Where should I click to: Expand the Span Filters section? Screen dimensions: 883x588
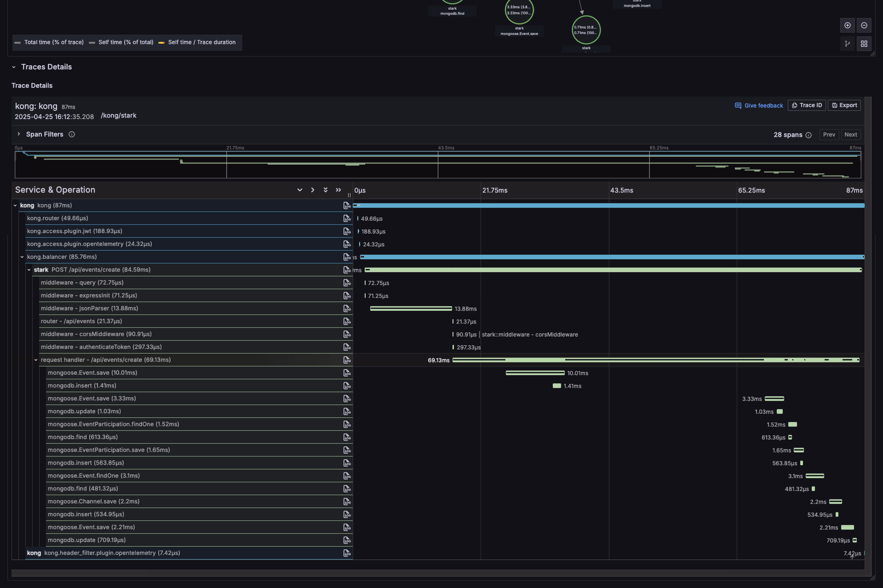19,134
